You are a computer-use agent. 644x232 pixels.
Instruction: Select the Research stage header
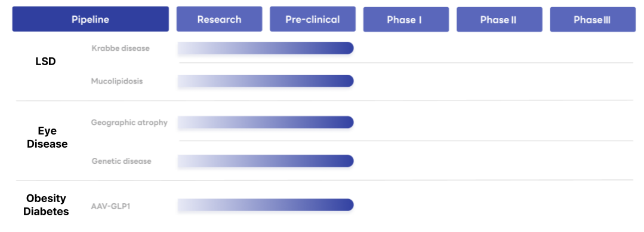(x=219, y=19)
